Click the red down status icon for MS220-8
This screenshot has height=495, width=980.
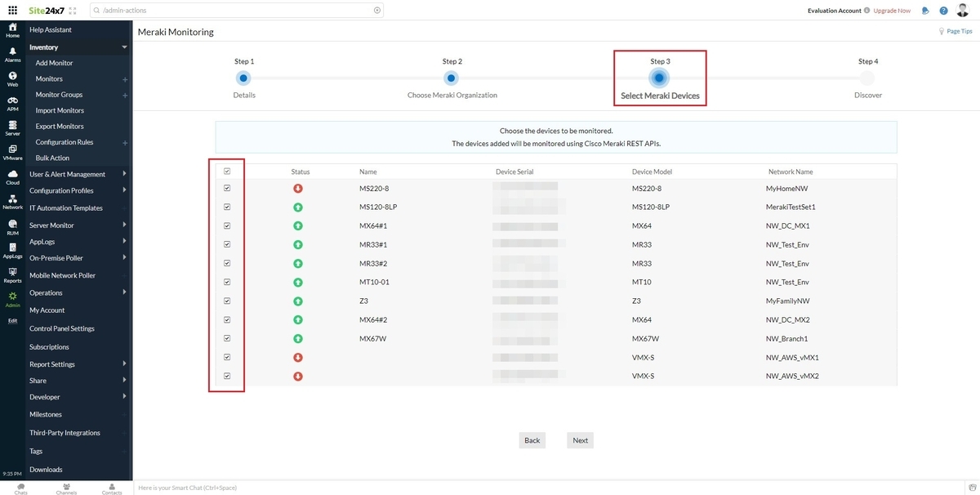298,189
